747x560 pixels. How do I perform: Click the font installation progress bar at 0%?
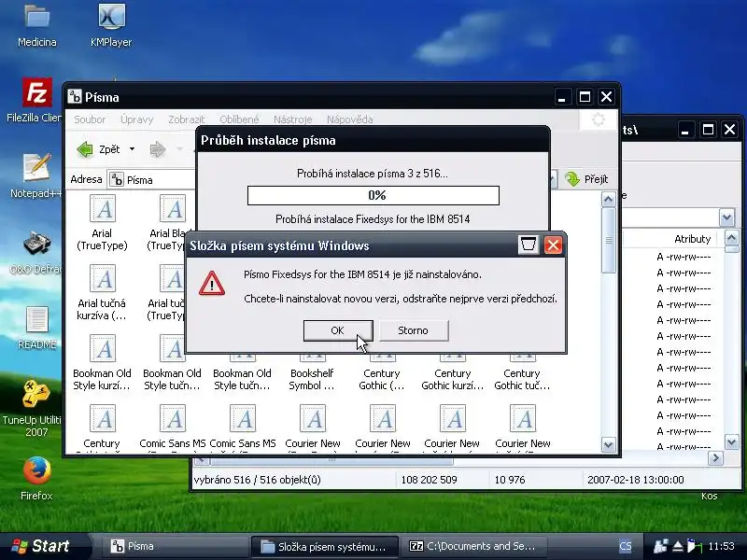(373, 195)
